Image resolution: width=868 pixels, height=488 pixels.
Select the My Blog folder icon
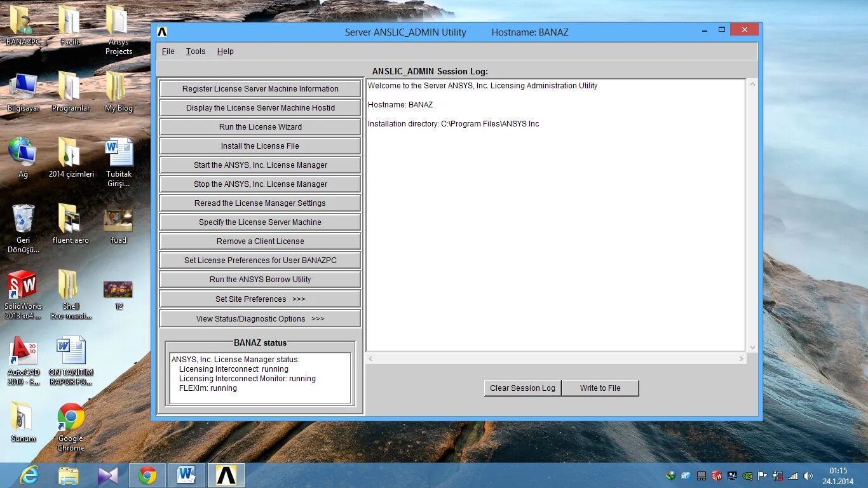(118, 92)
